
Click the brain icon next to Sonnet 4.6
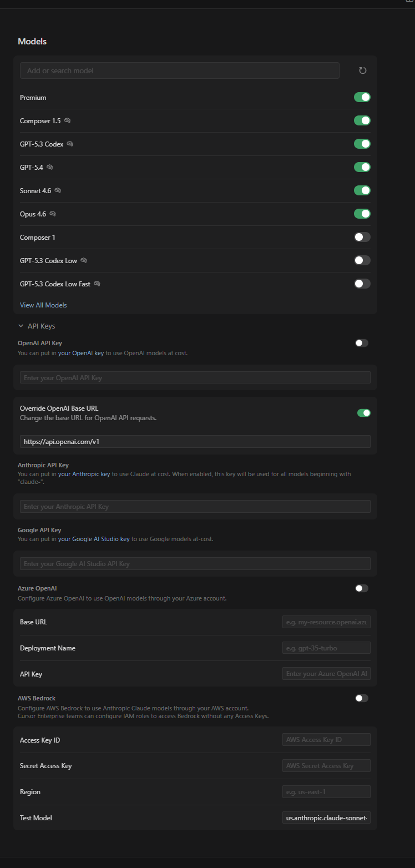[58, 190]
